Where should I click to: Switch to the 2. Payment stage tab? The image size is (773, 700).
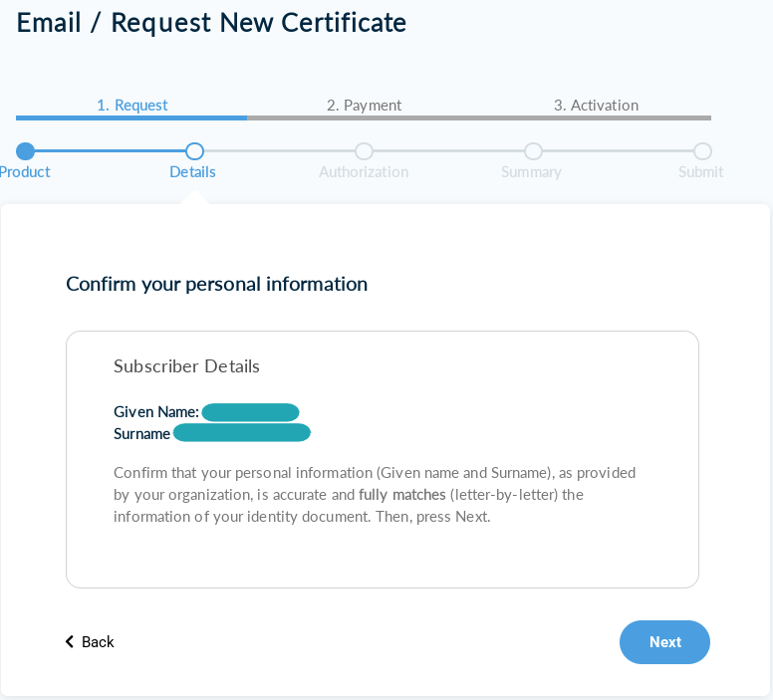coord(364,105)
